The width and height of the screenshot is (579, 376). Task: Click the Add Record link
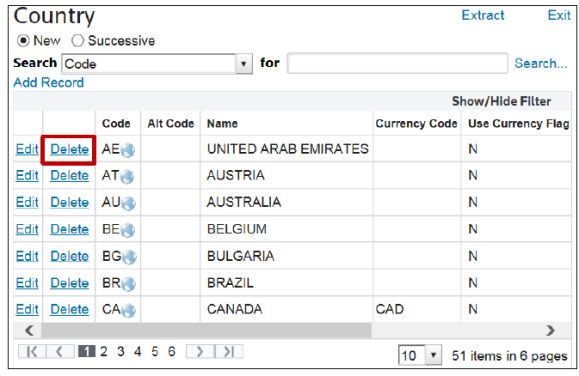pos(48,82)
